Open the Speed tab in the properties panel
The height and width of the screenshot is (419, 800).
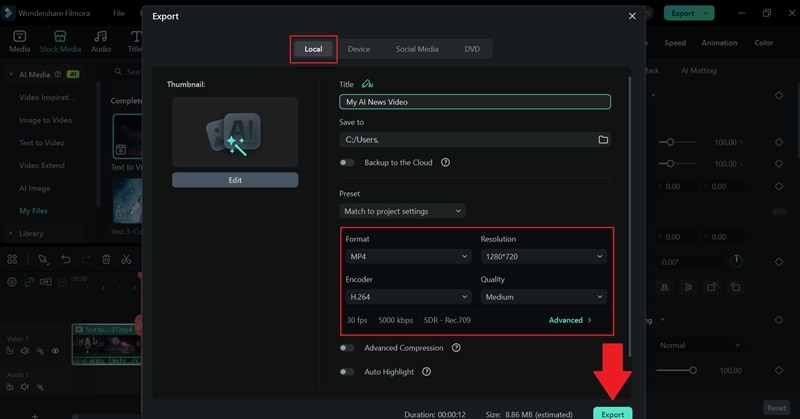tap(675, 43)
